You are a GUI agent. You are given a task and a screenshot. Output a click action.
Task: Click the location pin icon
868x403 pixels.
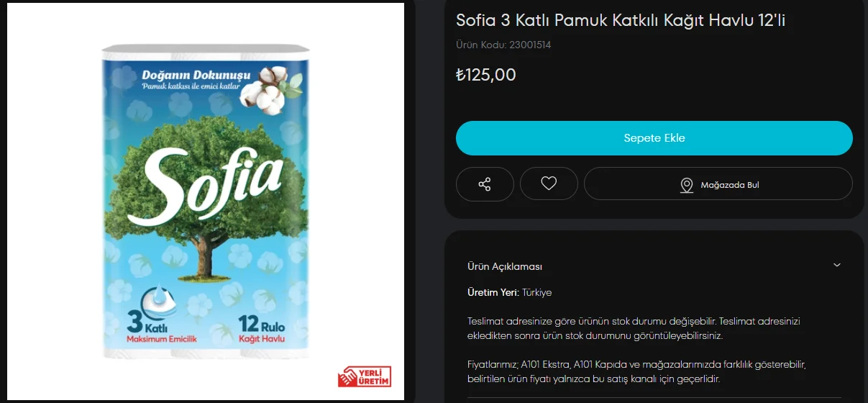tap(687, 186)
